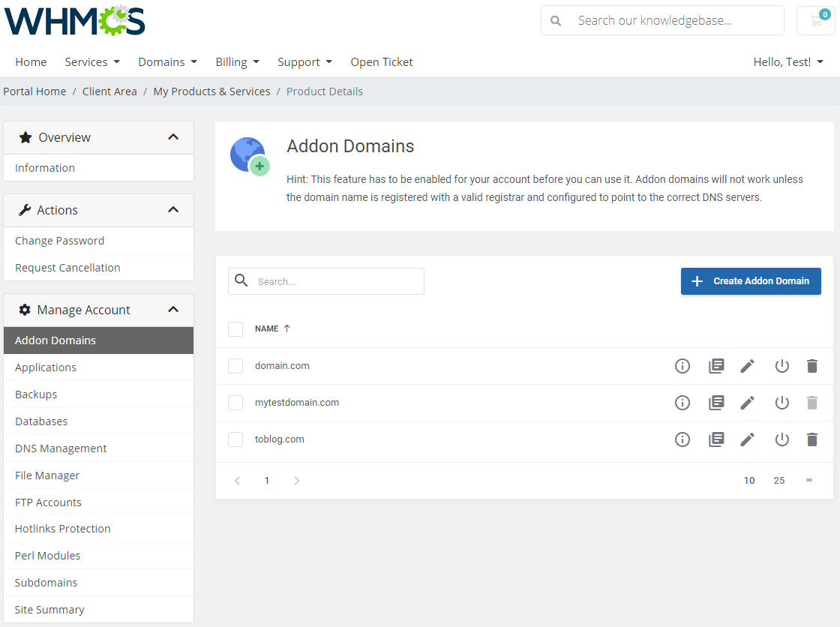
Task: Open the Domains dropdown menu
Action: pos(168,62)
